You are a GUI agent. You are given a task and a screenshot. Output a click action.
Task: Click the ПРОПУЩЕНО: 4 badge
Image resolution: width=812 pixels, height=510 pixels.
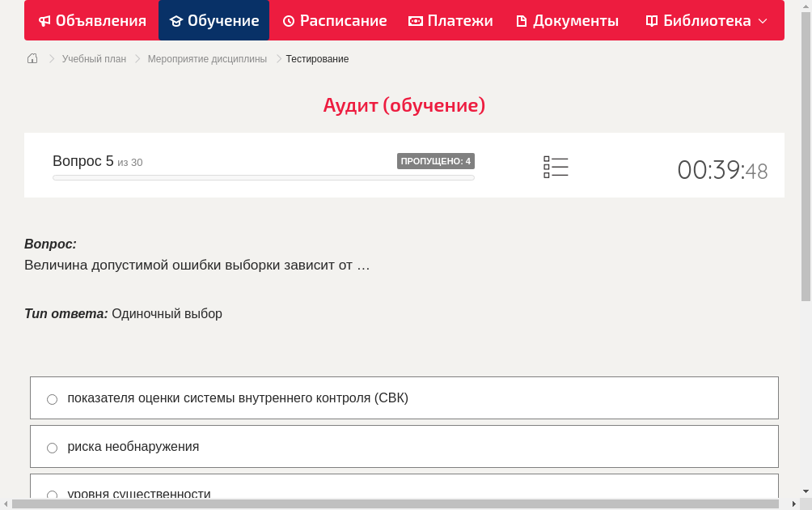pos(436,160)
